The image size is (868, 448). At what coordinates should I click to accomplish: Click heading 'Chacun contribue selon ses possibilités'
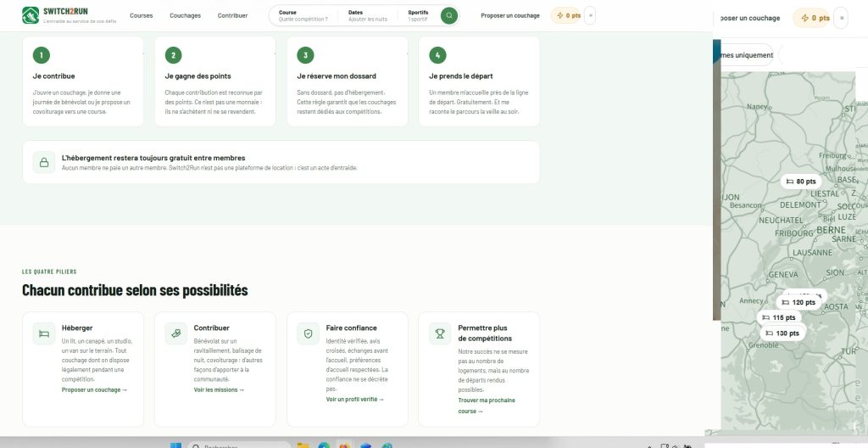(x=135, y=290)
